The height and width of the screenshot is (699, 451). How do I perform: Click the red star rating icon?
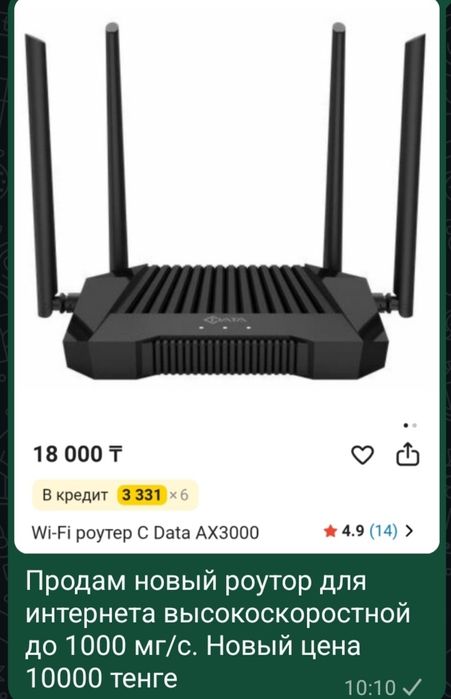330,531
